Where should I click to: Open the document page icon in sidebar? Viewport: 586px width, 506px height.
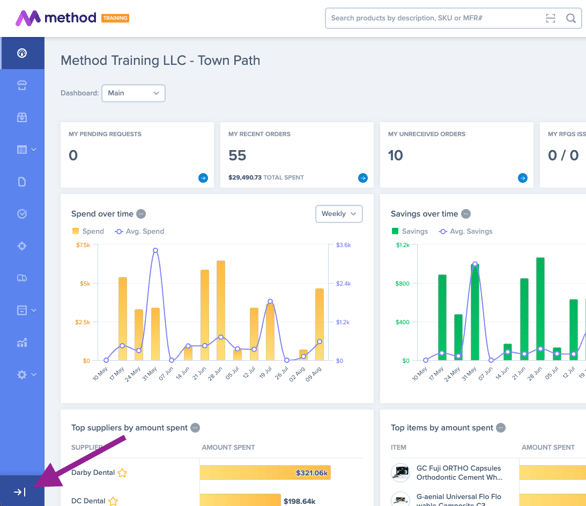point(22,182)
